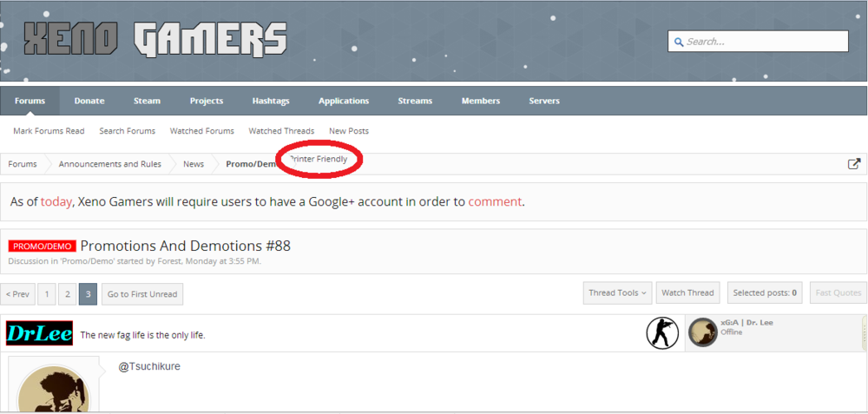
Task: Go to the Steam tab
Action: pos(147,101)
